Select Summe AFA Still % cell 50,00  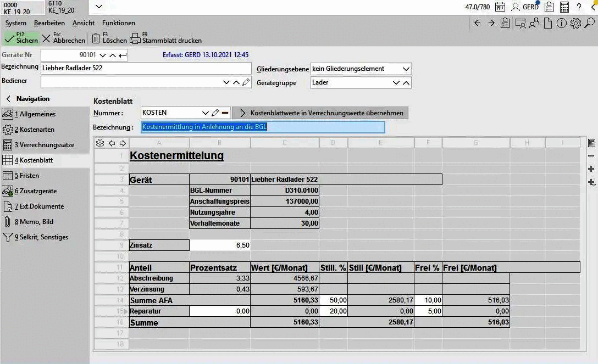[x=333, y=300]
